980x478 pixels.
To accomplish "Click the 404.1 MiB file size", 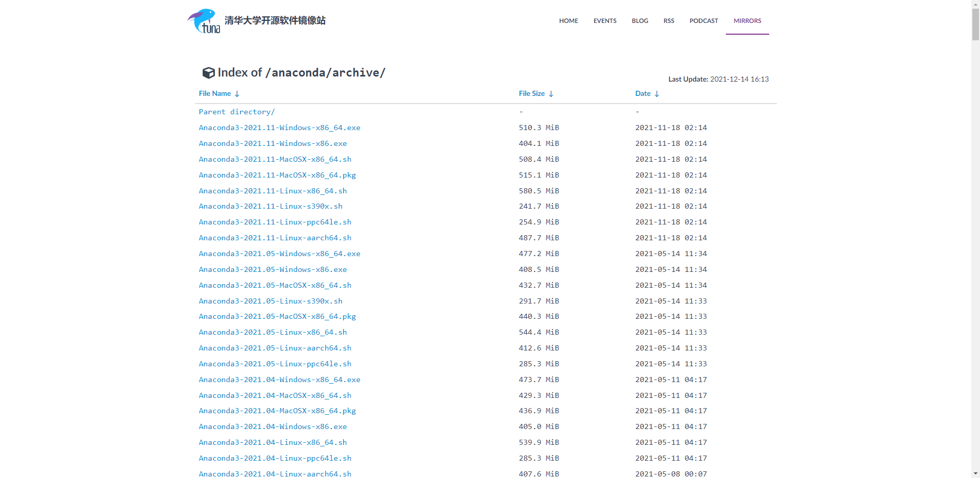I will click(x=539, y=143).
